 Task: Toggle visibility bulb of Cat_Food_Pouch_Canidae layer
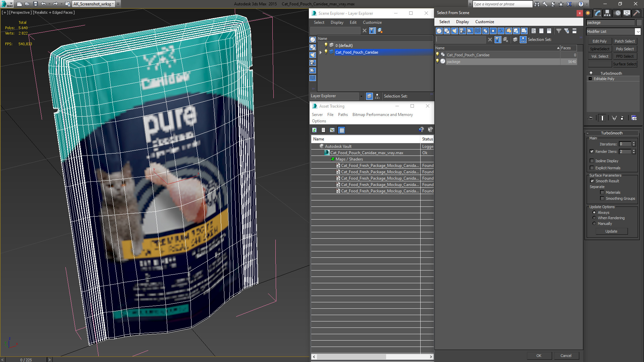tap(326, 52)
